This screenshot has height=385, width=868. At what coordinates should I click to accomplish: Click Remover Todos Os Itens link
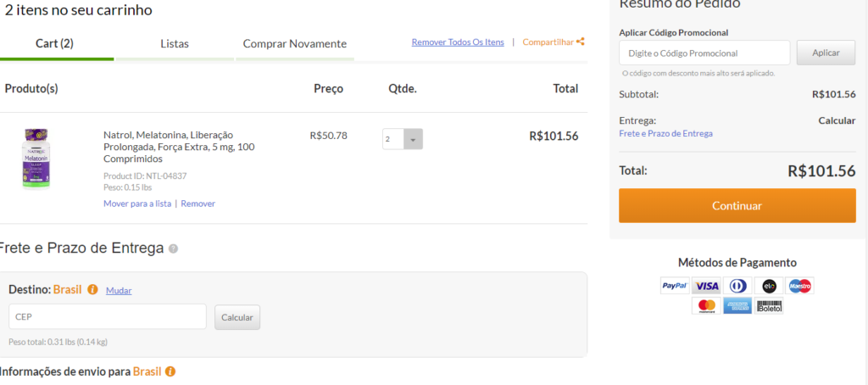[458, 42]
